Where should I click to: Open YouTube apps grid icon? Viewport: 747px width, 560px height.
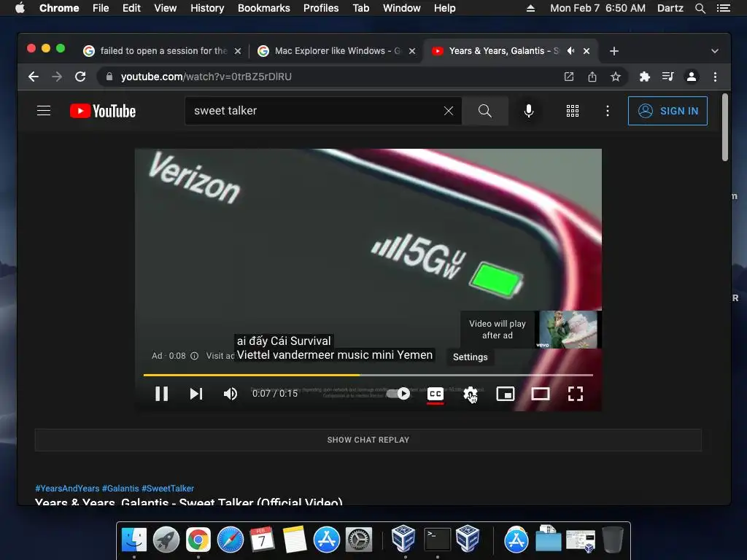click(573, 111)
